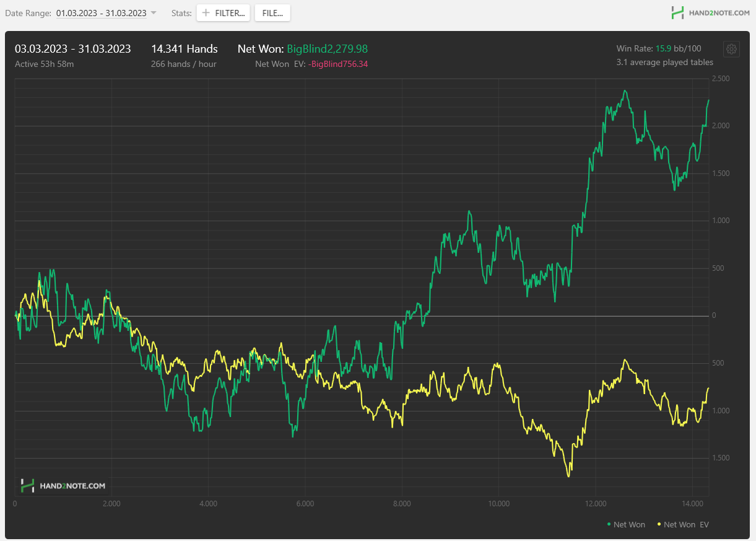Click the 266 hands / hour text

click(184, 63)
